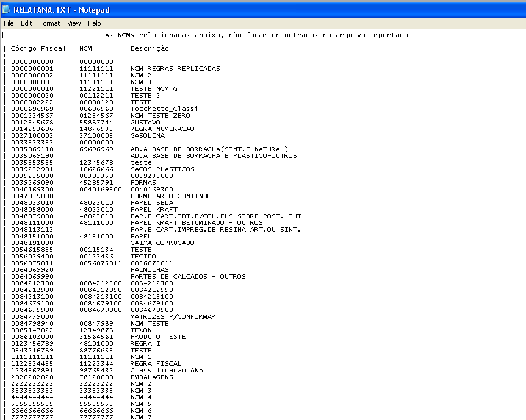This screenshot has width=526, height=420.
Task: Click the fiscal code 0086102000
Action: point(32,336)
